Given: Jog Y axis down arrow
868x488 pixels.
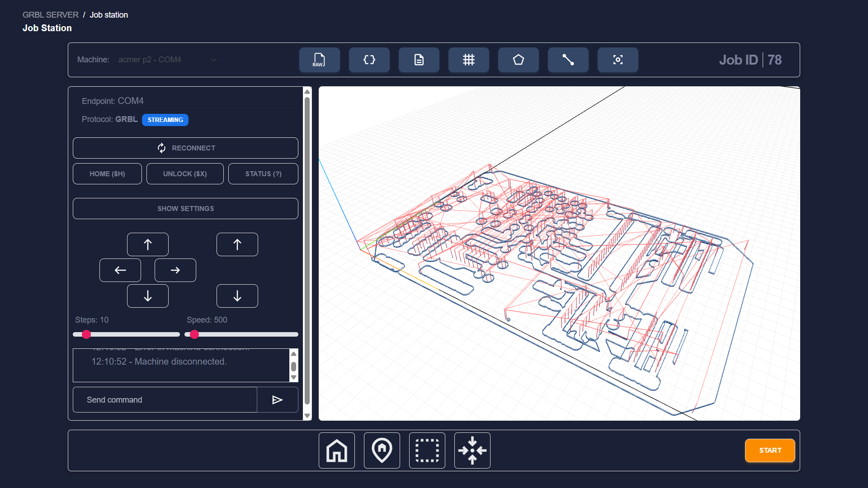Looking at the screenshot, I should tap(148, 296).
